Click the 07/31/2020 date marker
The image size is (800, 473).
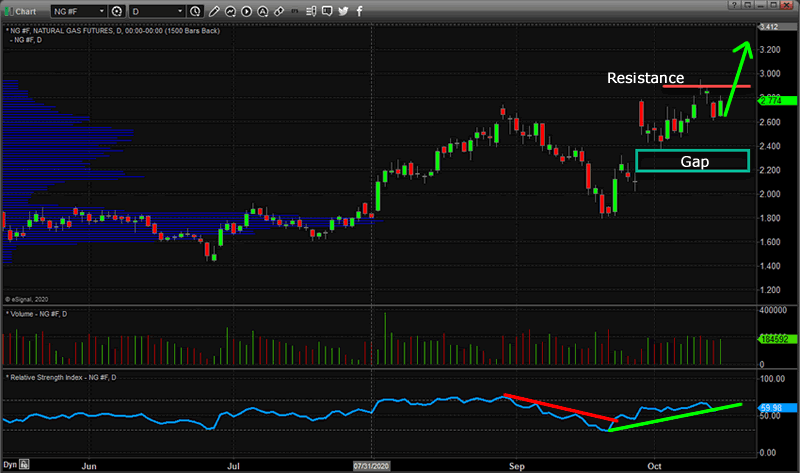coord(371,465)
